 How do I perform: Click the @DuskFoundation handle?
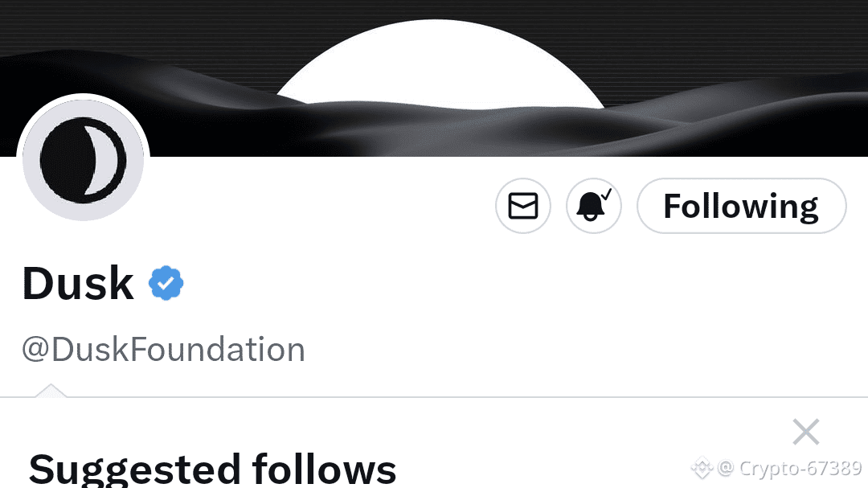click(x=163, y=350)
